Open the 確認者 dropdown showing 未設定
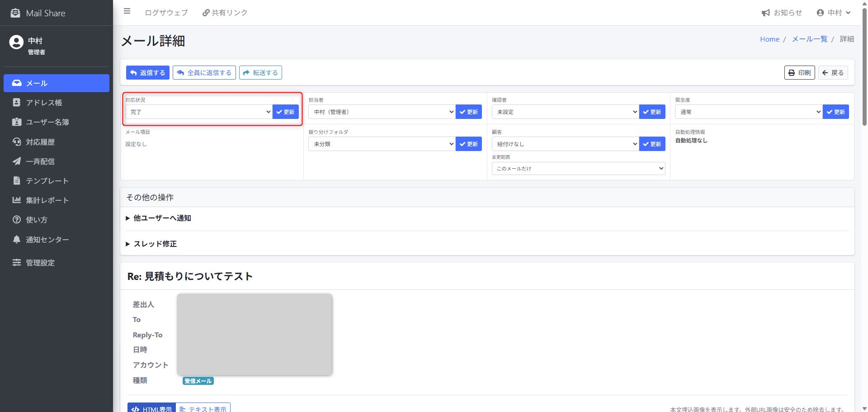868x412 pixels. click(566, 112)
